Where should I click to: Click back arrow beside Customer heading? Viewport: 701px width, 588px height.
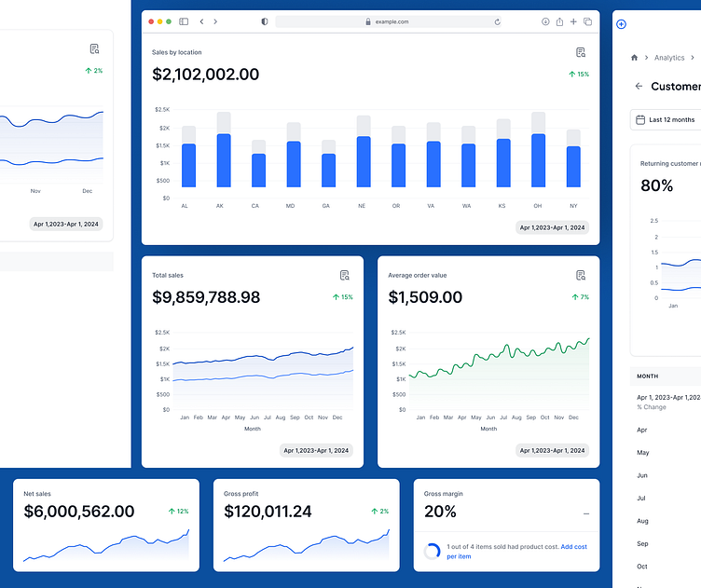click(x=639, y=87)
